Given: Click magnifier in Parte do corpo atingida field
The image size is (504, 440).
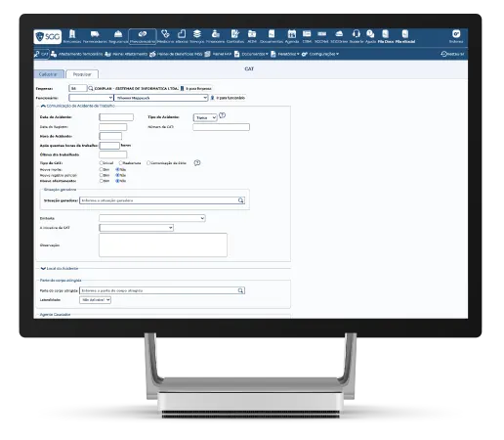Looking at the screenshot, I should pyautogui.click(x=240, y=290).
